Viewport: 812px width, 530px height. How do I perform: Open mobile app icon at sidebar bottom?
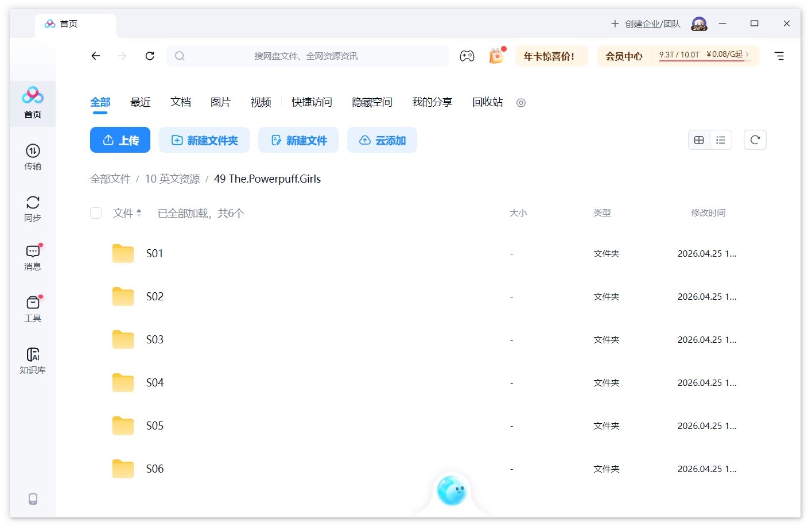coord(33,500)
